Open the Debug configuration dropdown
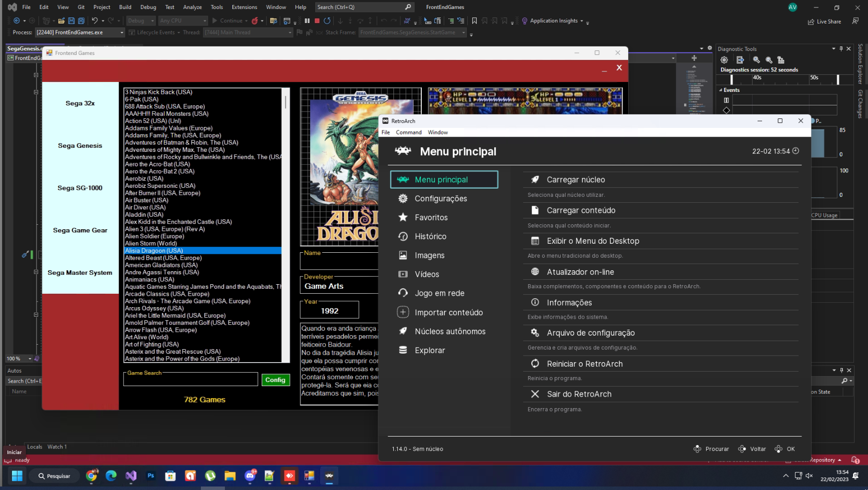The height and width of the screenshot is (490, 868). pyautogui.click(x=140, y=20)
